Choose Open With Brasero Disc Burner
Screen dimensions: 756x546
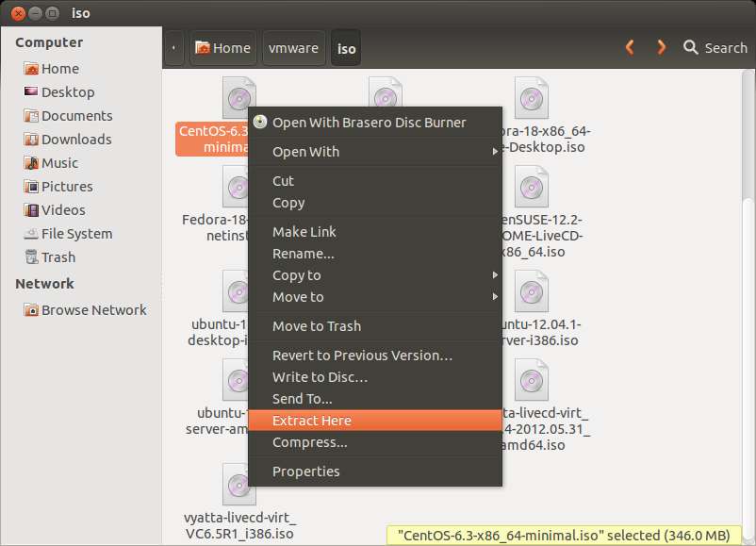tap(375, 123)
